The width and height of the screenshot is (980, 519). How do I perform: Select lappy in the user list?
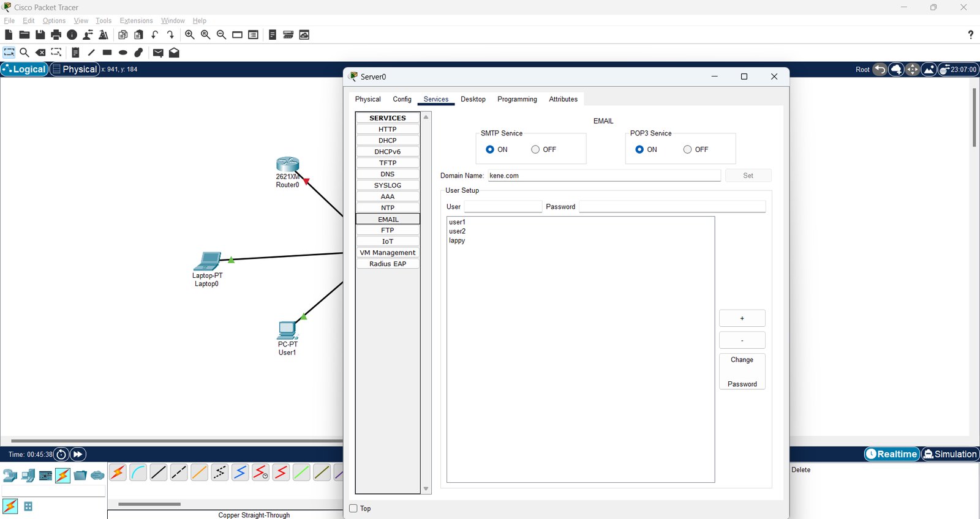point(457,241)
